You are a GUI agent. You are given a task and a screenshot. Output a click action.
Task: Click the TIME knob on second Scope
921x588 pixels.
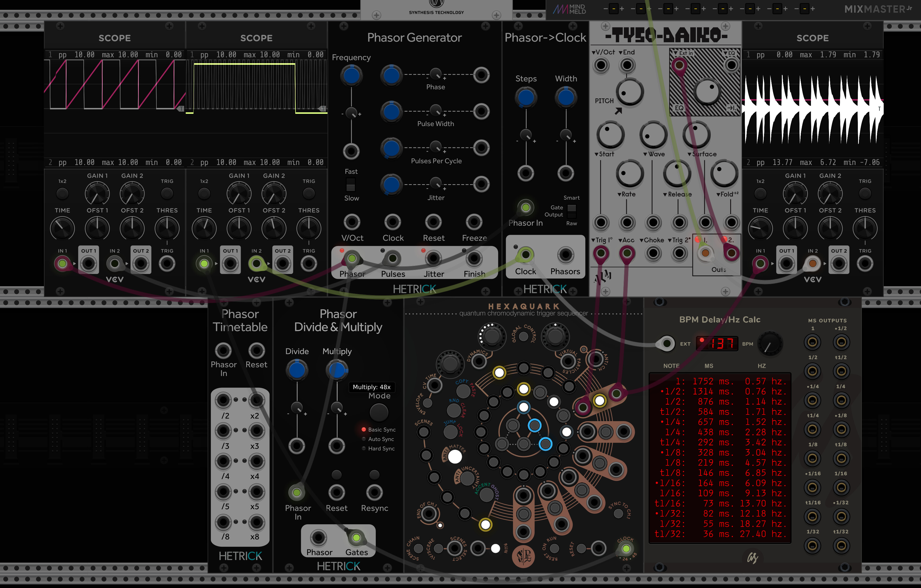click(x=204, y=228)
